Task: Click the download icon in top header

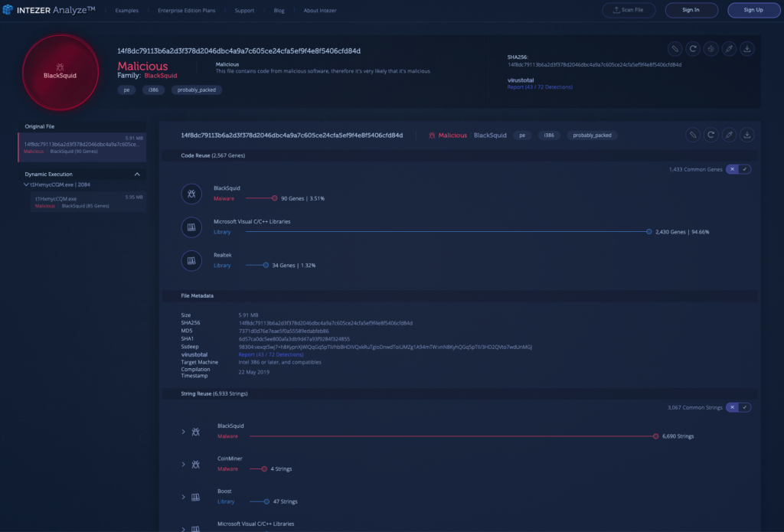Action: point(747,49)
